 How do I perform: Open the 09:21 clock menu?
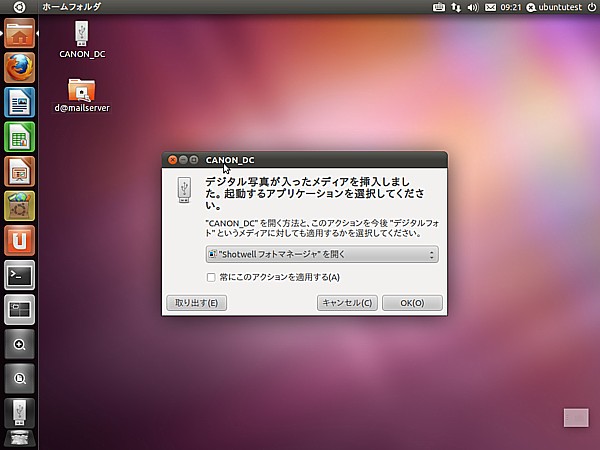coord(511,7)
